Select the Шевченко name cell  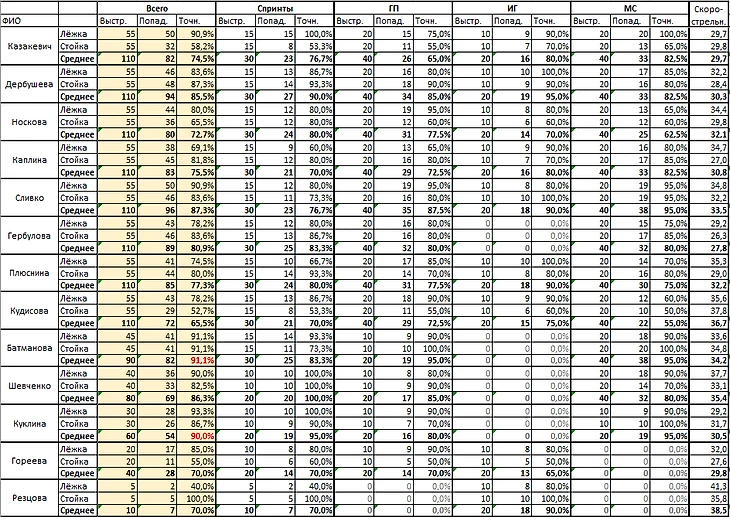(x=29, y=386)
